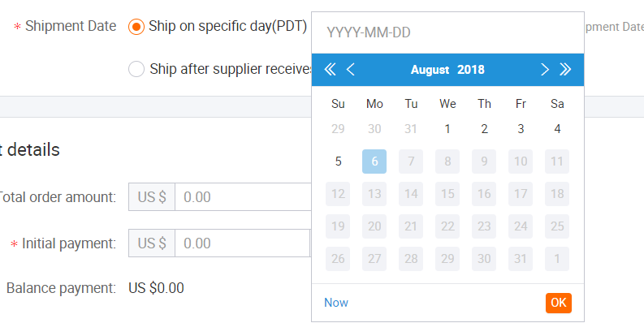This screenshot has height=323, width=644.
Task: Go to previous month arrow
Action: tap(350, 69)
